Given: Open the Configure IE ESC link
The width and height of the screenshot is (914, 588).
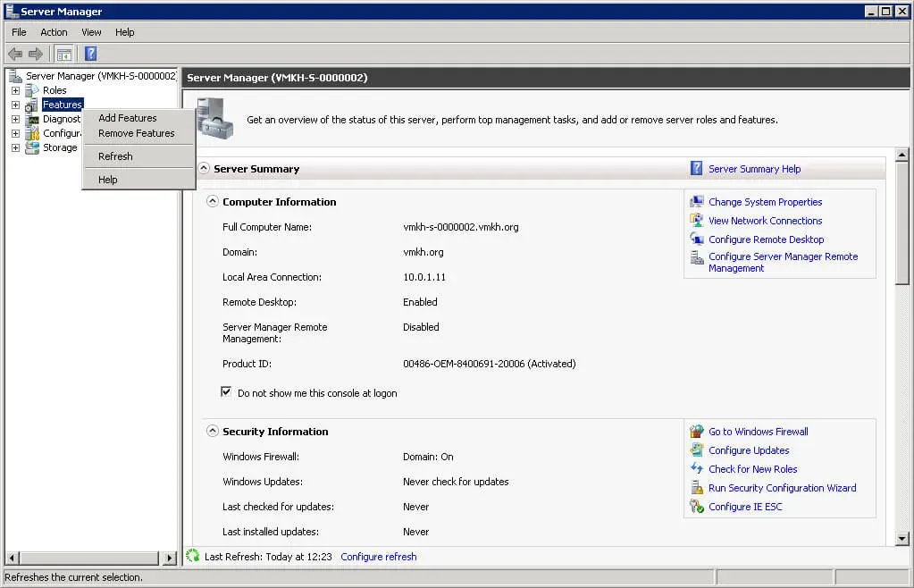Looking at the screenshot, I should (x=745, y=507).
